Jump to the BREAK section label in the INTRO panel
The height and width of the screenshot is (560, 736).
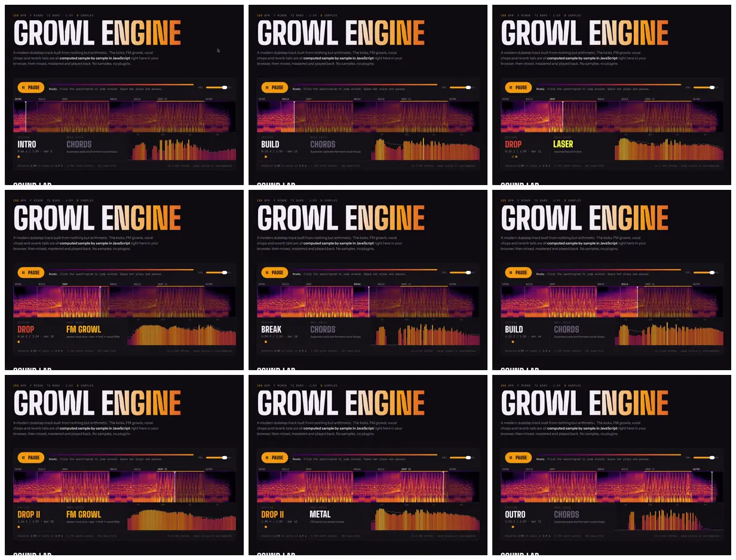(x=114, y=99)
